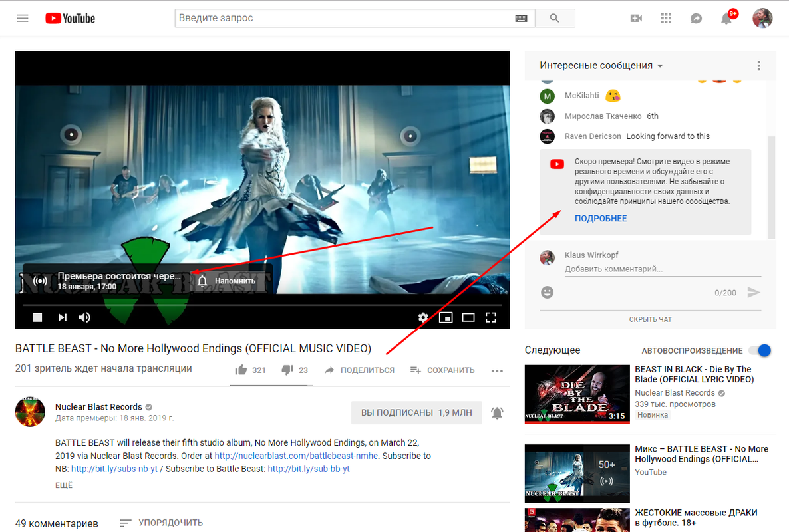Open player settings gear
The height and width of the screenshot is (532, 789).
tap(423, 317)
